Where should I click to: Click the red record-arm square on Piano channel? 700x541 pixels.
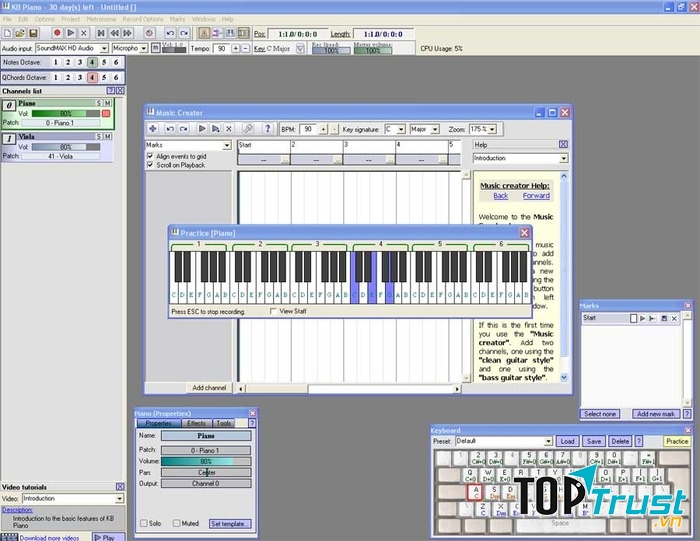click(106, 113)
